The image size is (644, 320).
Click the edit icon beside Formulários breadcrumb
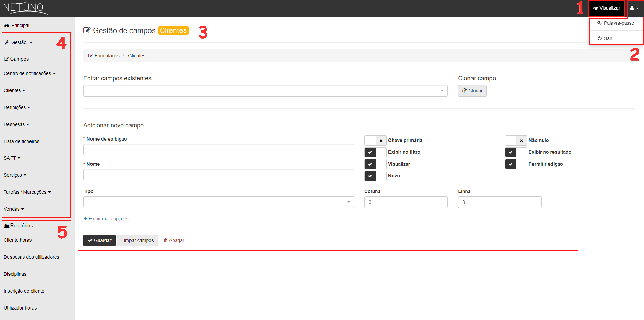[x=90, y=56]
